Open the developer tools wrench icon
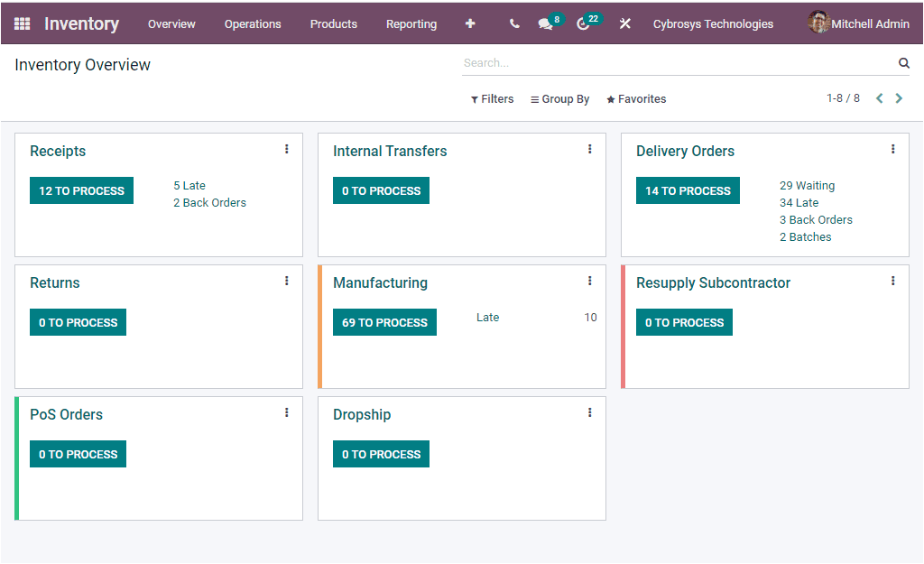The width and height of the screenshot is (924, 564). coord(624,23)
